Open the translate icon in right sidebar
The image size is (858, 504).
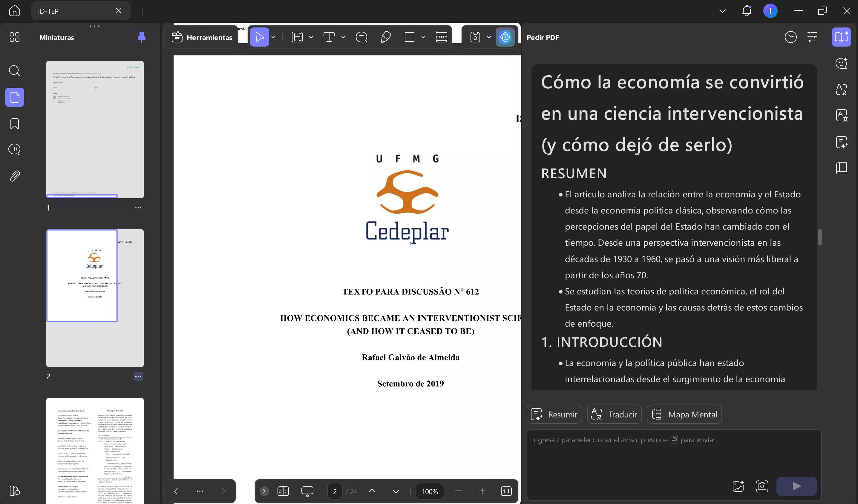841,90
